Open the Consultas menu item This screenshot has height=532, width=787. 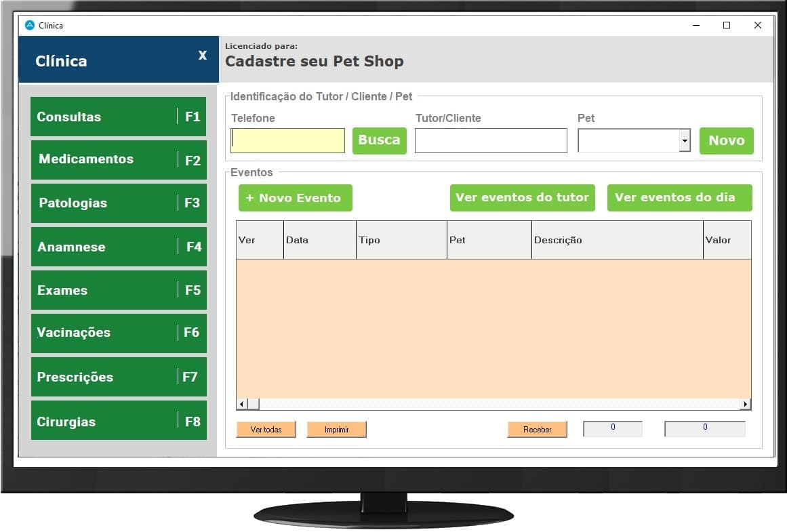coord(118,117)
